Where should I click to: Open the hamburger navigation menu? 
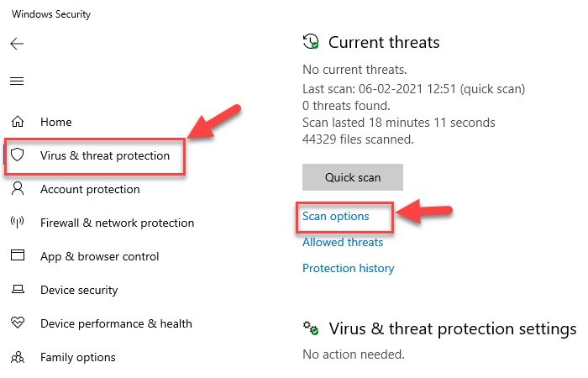(17, 81)
